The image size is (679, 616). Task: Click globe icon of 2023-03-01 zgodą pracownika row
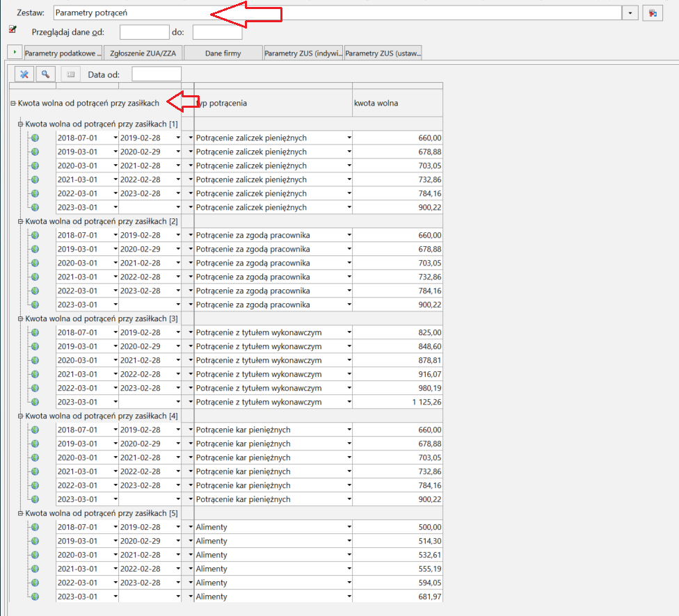click(x=35, y=305)
